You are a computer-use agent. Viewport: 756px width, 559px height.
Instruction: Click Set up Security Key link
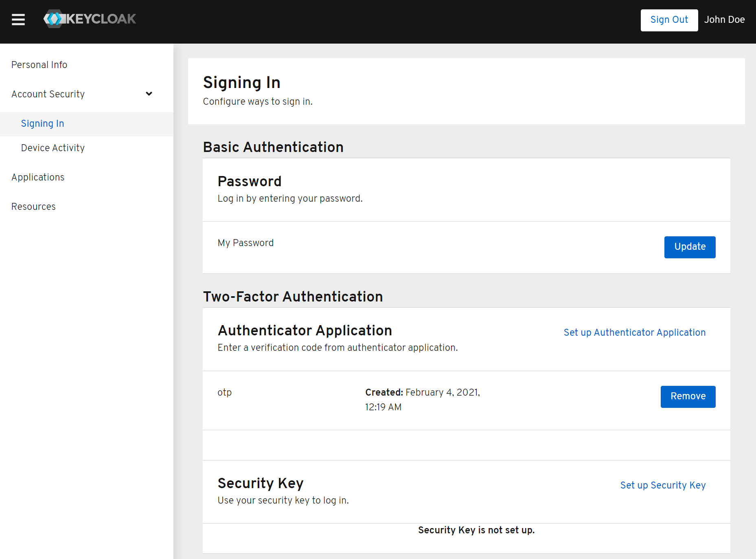pyautogui.click(x=663, y=485)
